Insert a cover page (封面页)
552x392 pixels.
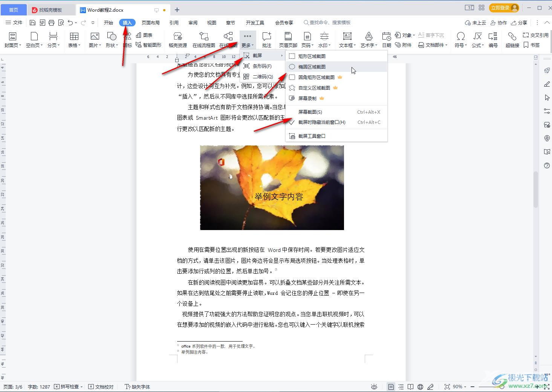coord(12,40)
